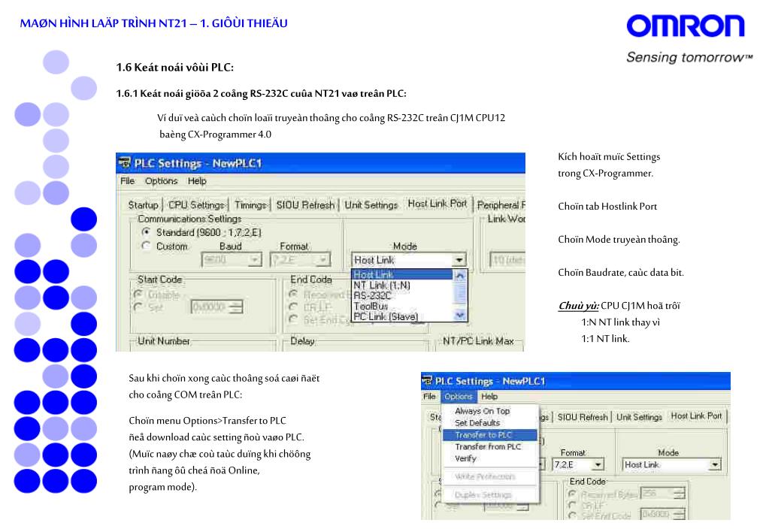This screenshot has height=532, width=769.
Task: Select Received Bytes radio in lower window
Action: coord(572,494)
